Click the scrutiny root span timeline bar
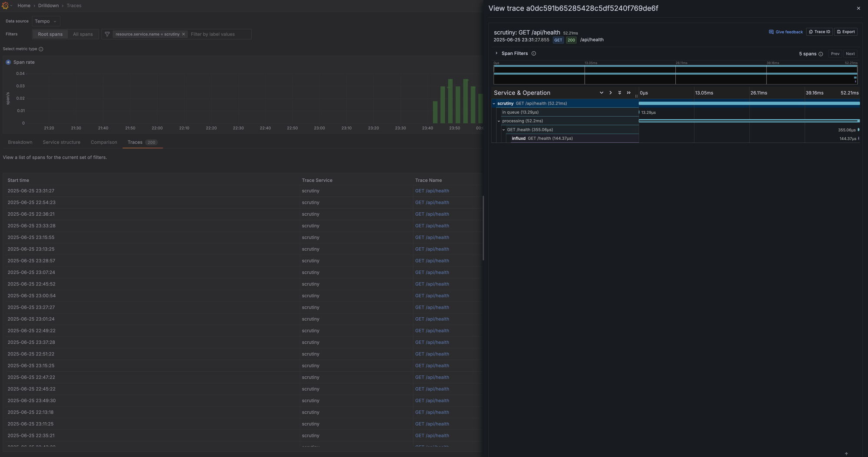The height and width of the screenshot is (457, 868). [x=749, y=103]
